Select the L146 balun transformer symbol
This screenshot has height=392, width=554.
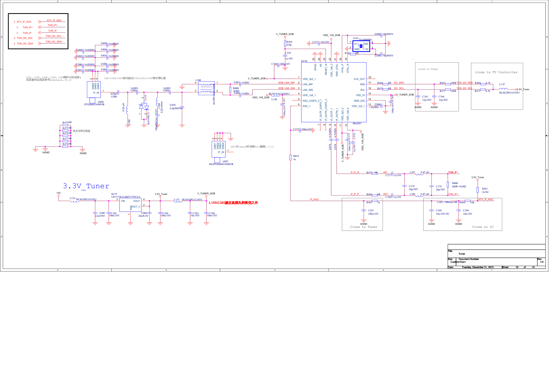pyautogui.click(x=206, y=88)
